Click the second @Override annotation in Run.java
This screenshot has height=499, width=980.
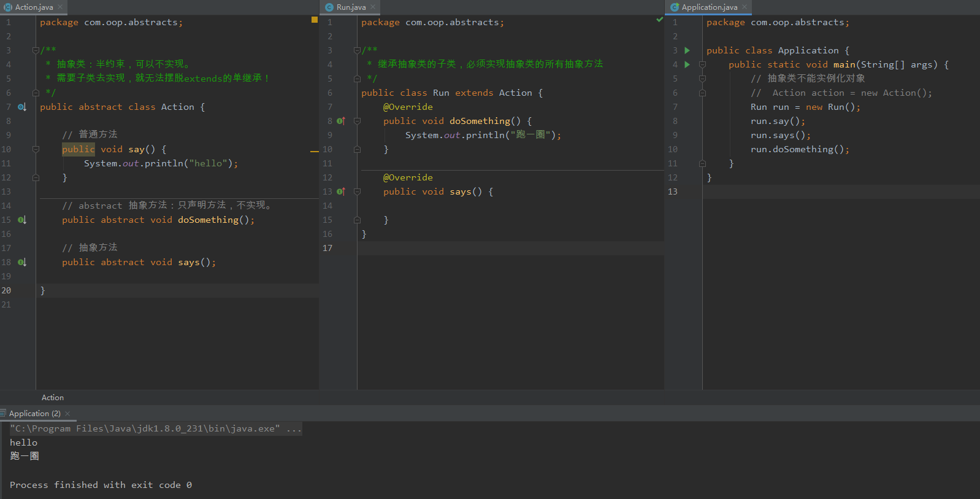(408, 177)
